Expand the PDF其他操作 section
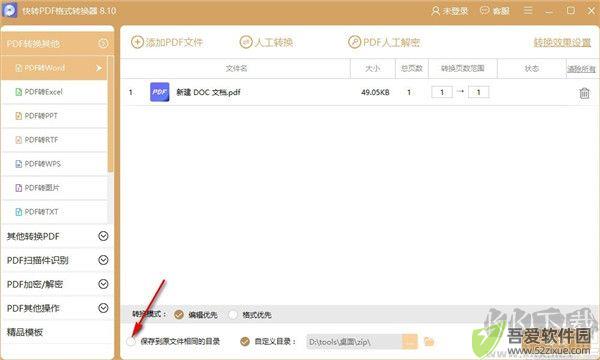This screenshot has width=600, height=360. (x=57, y=308)
